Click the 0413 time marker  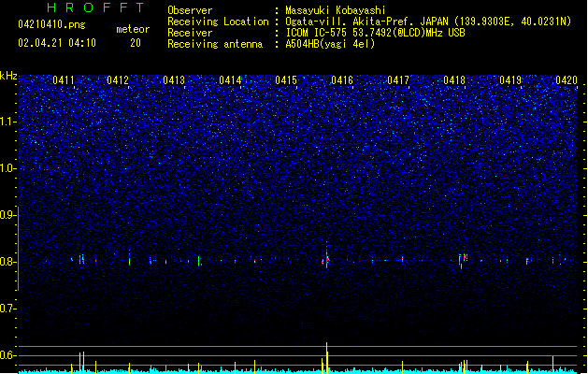174,80
